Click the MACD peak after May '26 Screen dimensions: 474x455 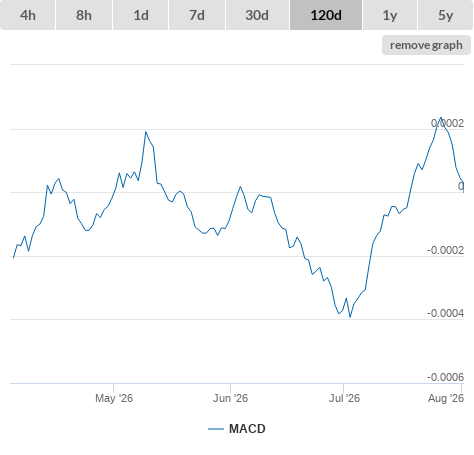(x=146, y=132)
